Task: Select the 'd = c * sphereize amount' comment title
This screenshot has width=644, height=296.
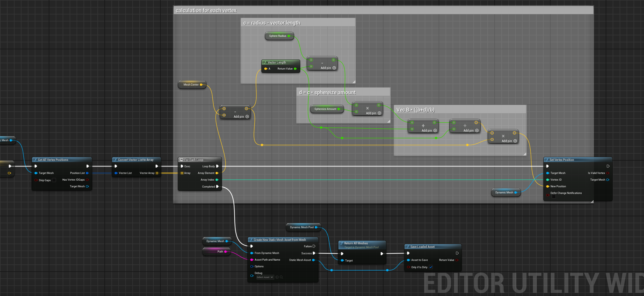Action: tap(327, 92)
